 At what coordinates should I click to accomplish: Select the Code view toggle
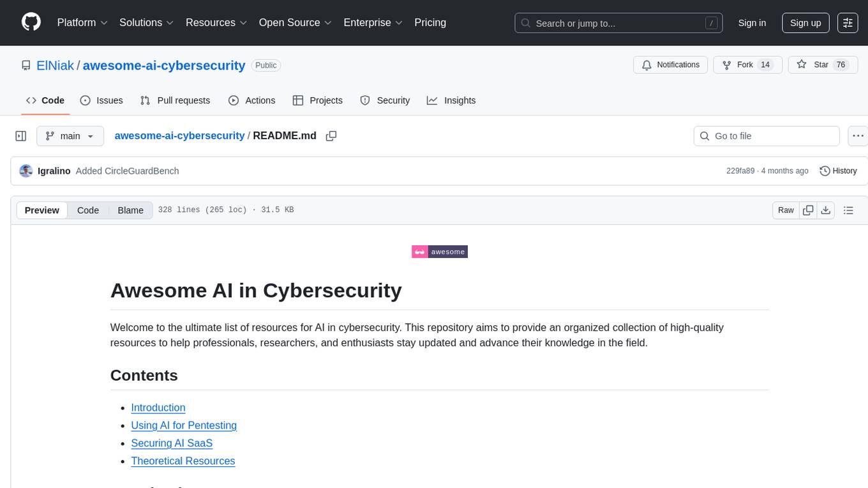(x=88, y=210)
